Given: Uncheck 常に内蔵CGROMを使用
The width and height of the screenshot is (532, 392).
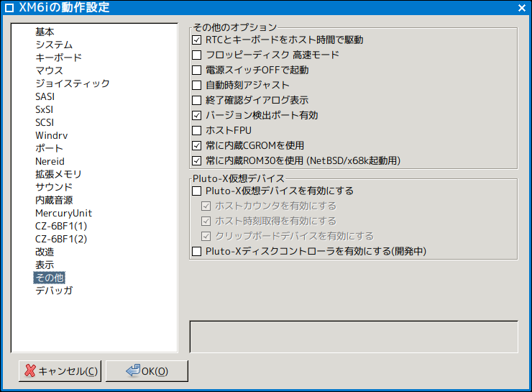Looking at the screenshot, I should click(x=197, y=145).
